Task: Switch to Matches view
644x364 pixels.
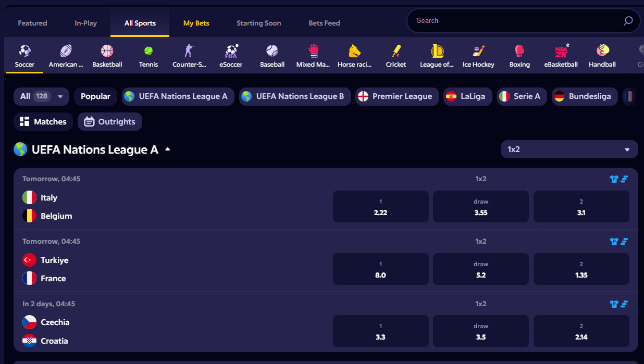Action: point(43,122)
